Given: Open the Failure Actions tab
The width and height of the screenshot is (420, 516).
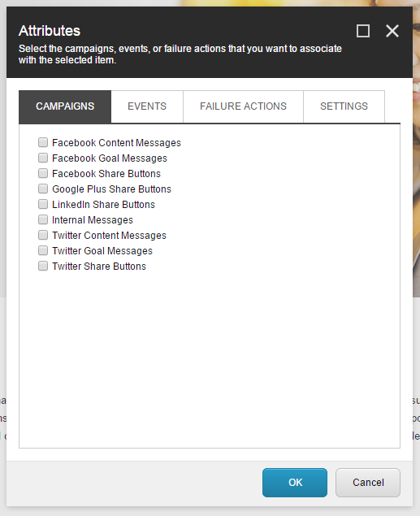Looking at the screenshot, I should click(x=243, y=106).
